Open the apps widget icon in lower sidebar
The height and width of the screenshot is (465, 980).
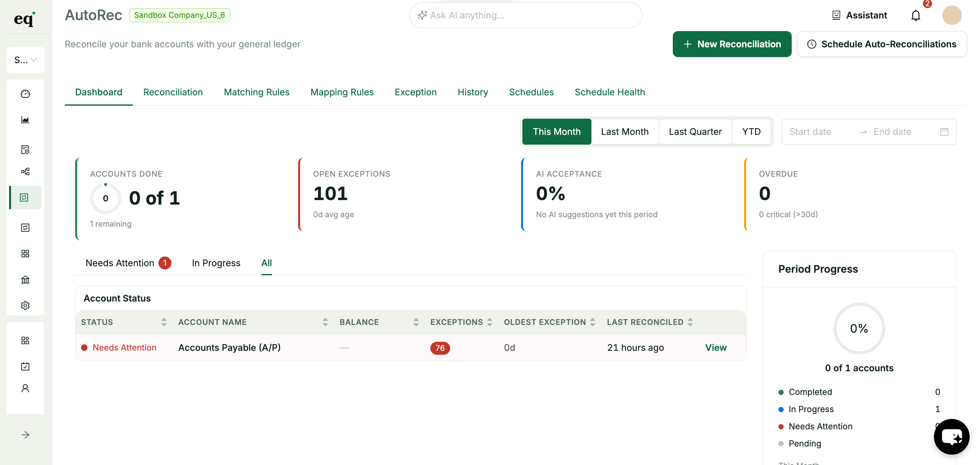[25, 340]
